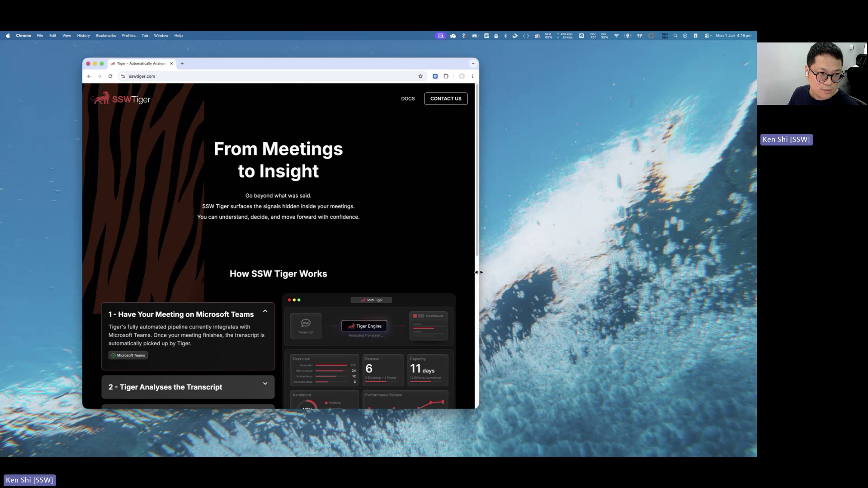Open a new tab with plus button
The width and height of the screenshot is (868, 488).
pos(182,64)
